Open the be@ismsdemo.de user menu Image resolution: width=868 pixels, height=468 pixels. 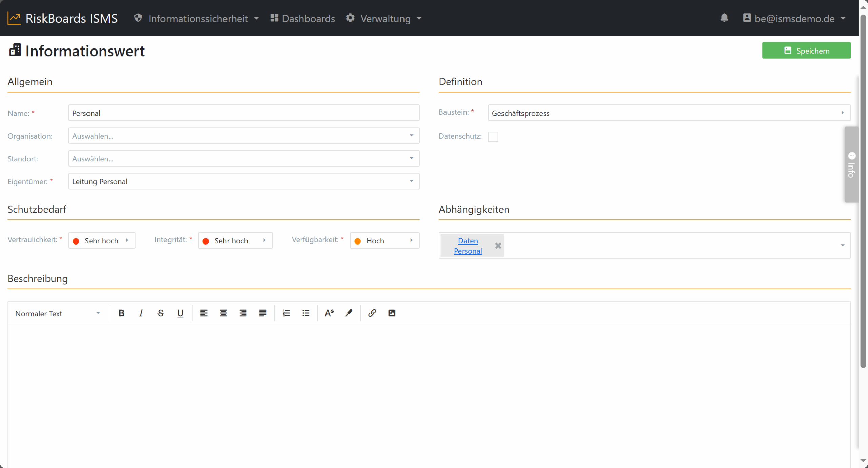[x=794, y=18]
